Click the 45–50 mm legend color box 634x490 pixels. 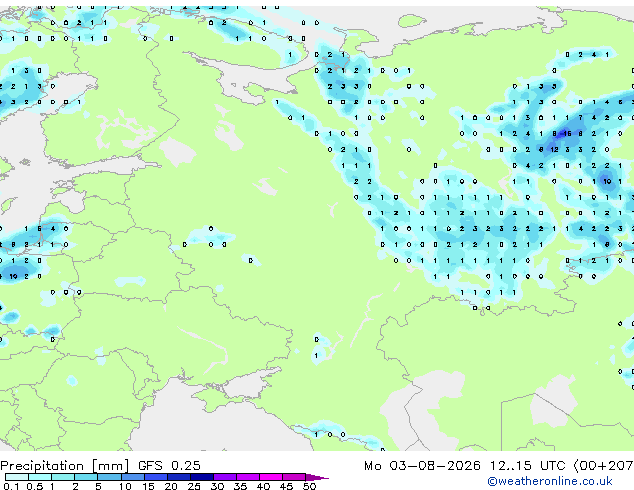[294, 477]
